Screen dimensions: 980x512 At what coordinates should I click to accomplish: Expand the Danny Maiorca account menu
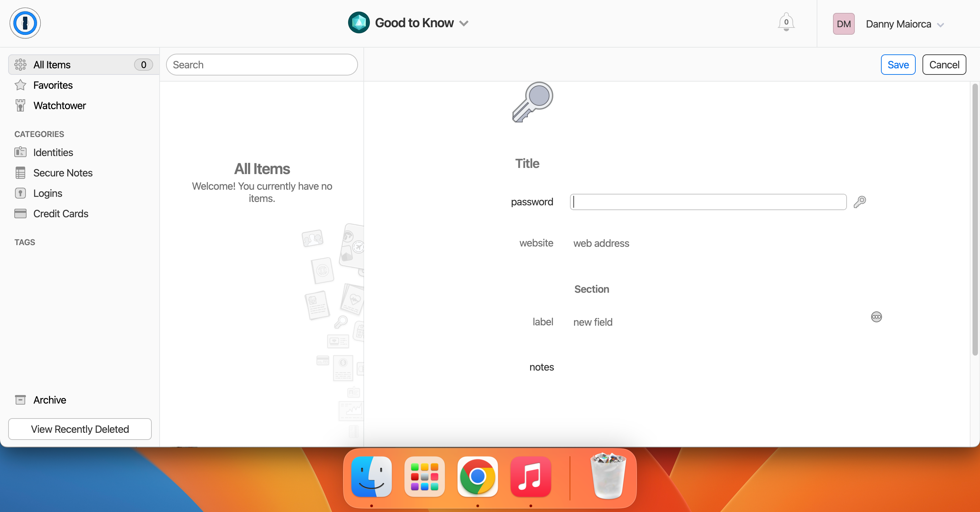click(940, 25)
